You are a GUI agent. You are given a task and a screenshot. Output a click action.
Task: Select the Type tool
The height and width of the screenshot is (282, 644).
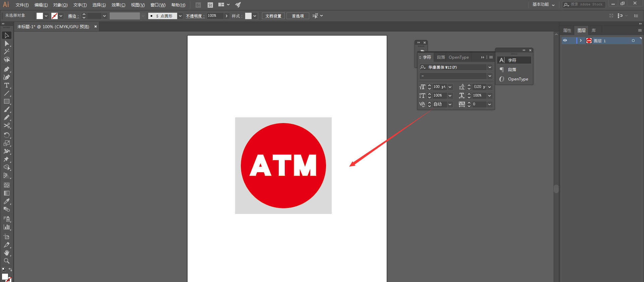[x=6, y=85]
